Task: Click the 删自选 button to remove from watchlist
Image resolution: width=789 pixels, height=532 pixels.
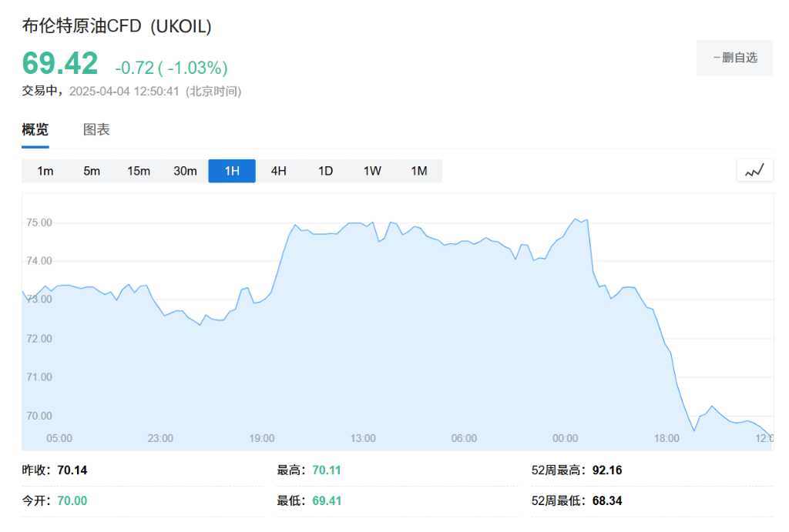Action: pos(734,59)
